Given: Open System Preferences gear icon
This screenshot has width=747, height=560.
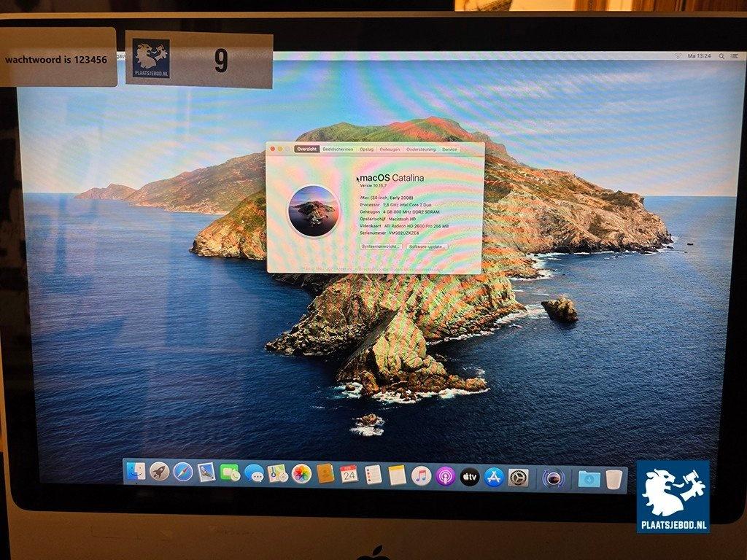Looking at the screenshot, I should click(x=519, y=478).
